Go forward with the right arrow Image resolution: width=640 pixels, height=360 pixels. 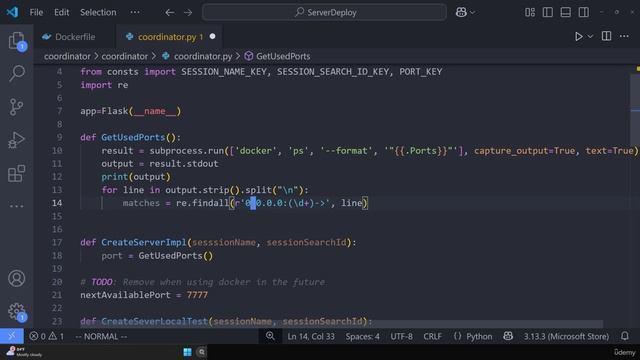[x=188, y=13]
